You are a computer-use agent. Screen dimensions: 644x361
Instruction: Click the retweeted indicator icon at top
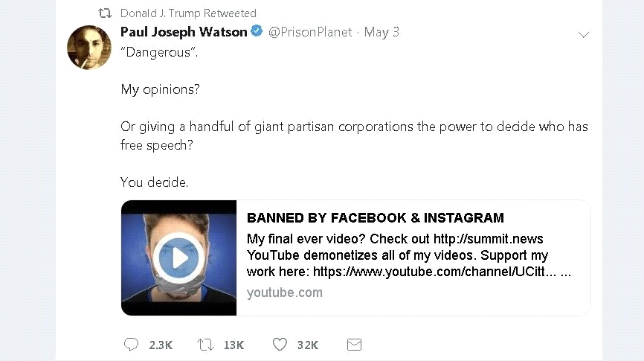(x=105, y=13)
